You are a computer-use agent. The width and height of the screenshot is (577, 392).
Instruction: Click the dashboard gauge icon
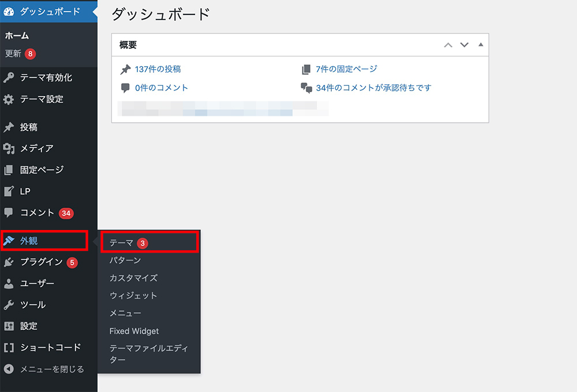pyautogui.click(x=9, y=12)
